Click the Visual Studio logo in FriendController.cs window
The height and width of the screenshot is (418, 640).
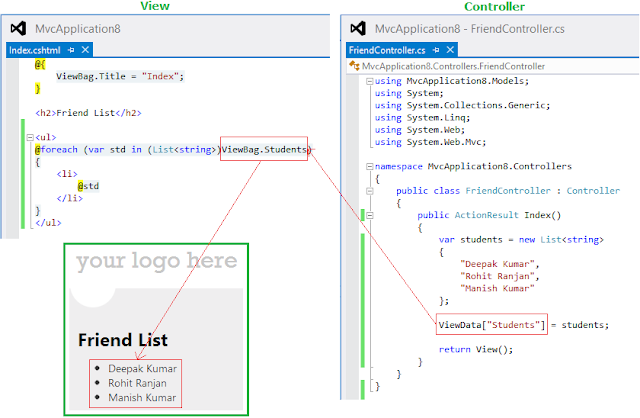(x=358, y=29)
